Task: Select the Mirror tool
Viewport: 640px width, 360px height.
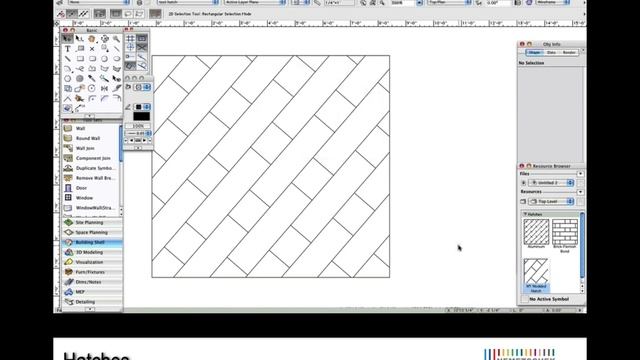Action: point(104,88)
